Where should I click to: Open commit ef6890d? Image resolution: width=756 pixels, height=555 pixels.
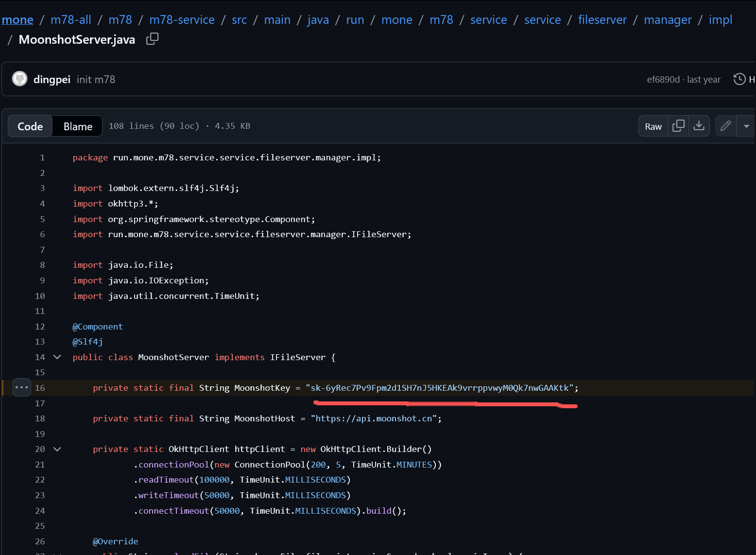pos(663,80)
